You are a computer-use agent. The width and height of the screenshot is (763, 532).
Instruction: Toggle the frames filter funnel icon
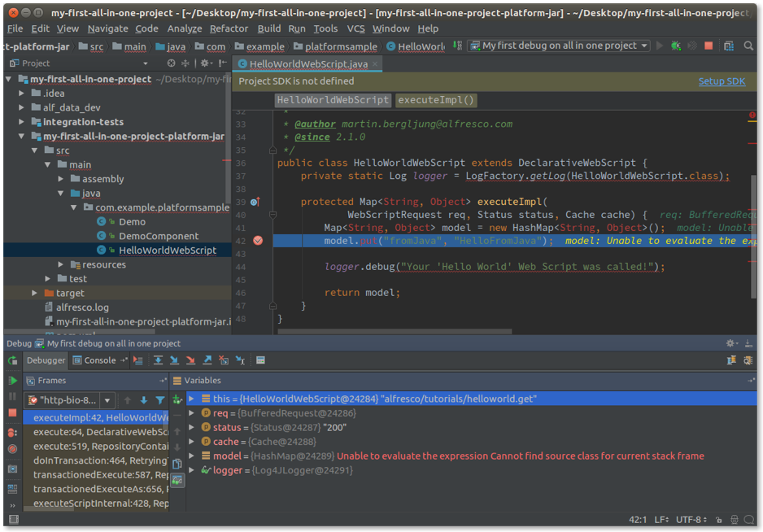[x=160, y=400]
